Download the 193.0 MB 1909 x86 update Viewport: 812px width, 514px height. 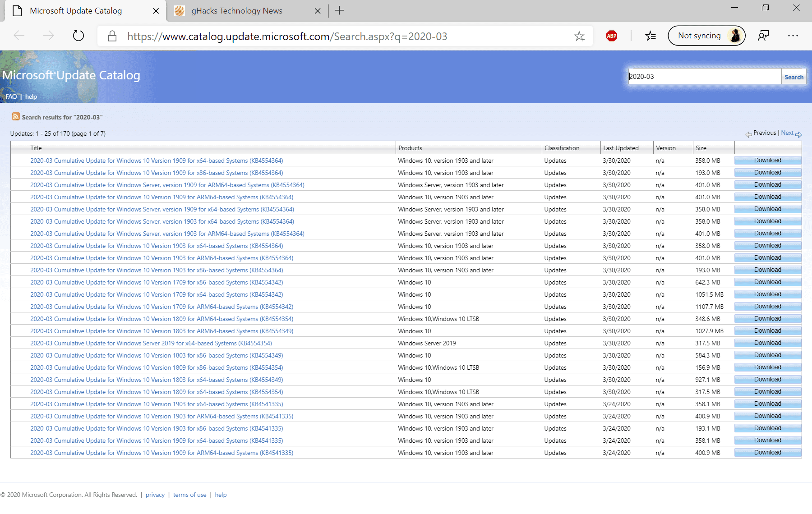768,172
